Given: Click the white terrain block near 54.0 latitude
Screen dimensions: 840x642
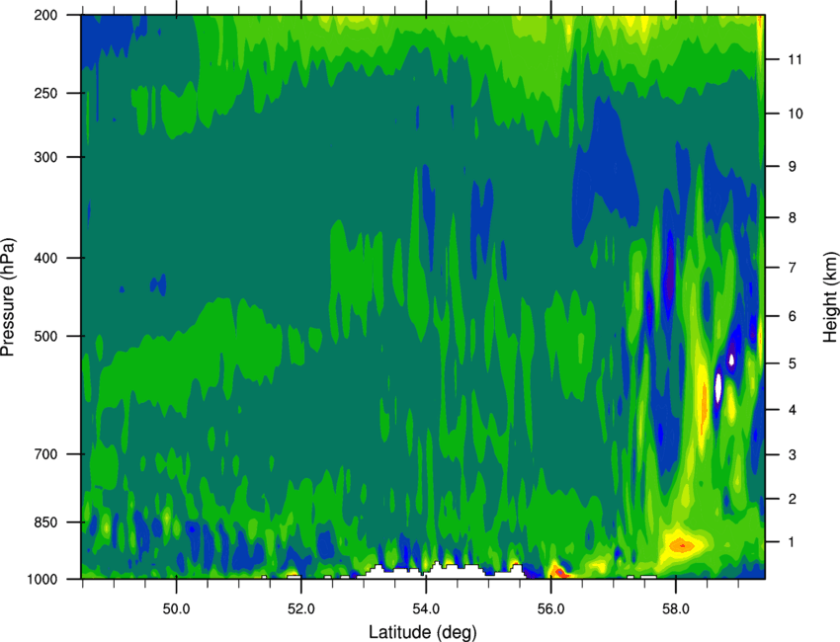Looking at the screenshot, I should (440, 572).
